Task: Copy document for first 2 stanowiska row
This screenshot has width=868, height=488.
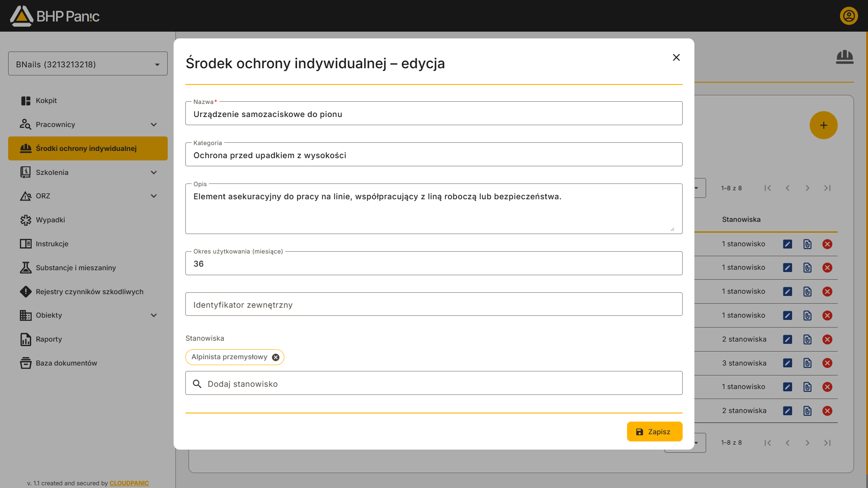Action: coord(807,339)
